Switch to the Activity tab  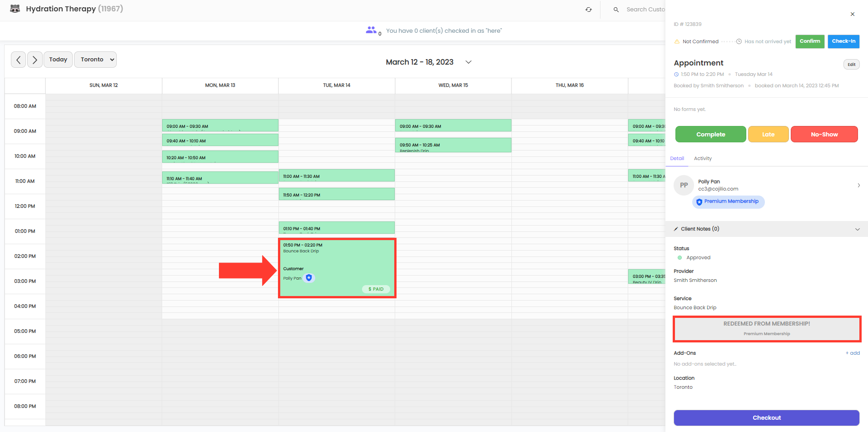tap(703, 158)
